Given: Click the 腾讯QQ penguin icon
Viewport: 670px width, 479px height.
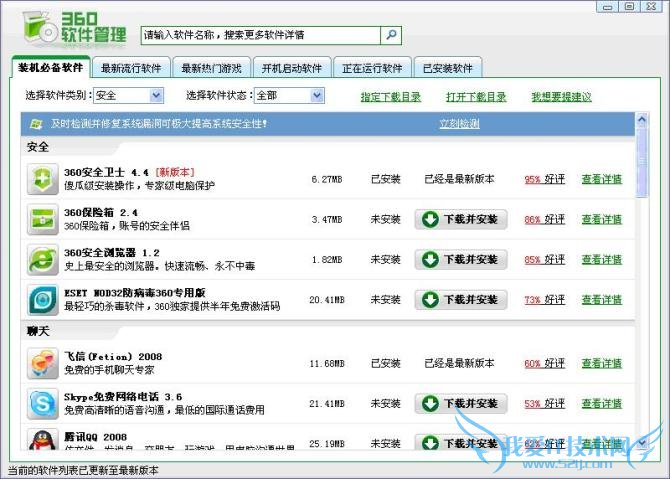Looking at the screenshot, I should (x=42, y=439).
